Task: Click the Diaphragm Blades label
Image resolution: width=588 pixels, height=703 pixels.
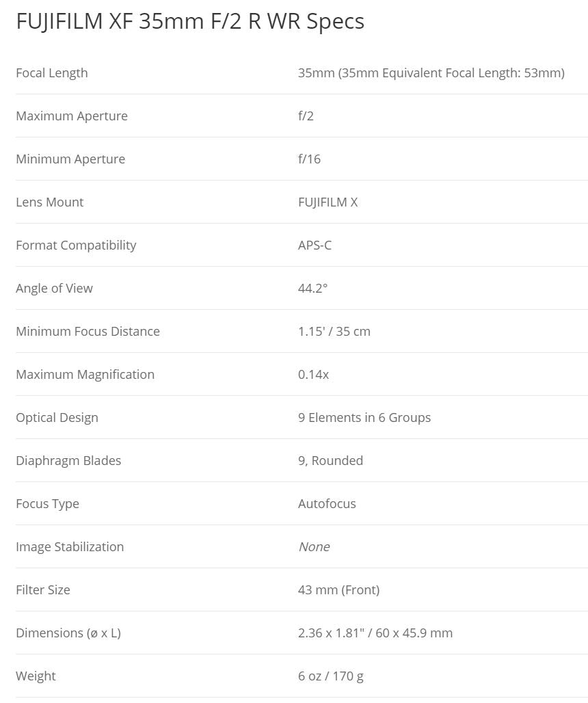Action: coord(68,461)
